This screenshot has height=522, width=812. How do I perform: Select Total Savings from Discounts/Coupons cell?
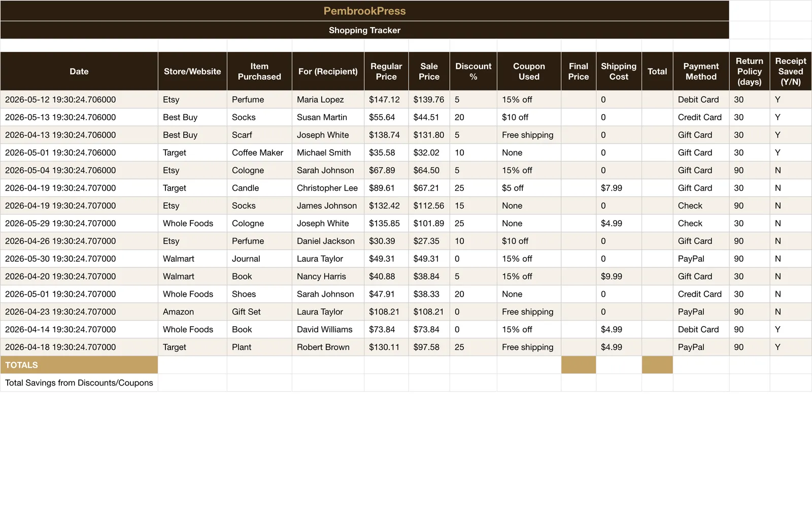click(x=79, y=382)
